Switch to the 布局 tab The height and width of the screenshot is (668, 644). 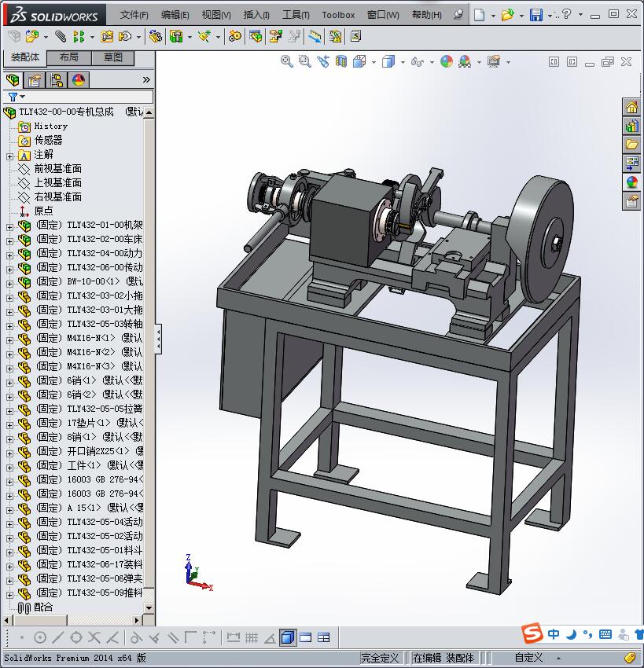pos(68,57)
